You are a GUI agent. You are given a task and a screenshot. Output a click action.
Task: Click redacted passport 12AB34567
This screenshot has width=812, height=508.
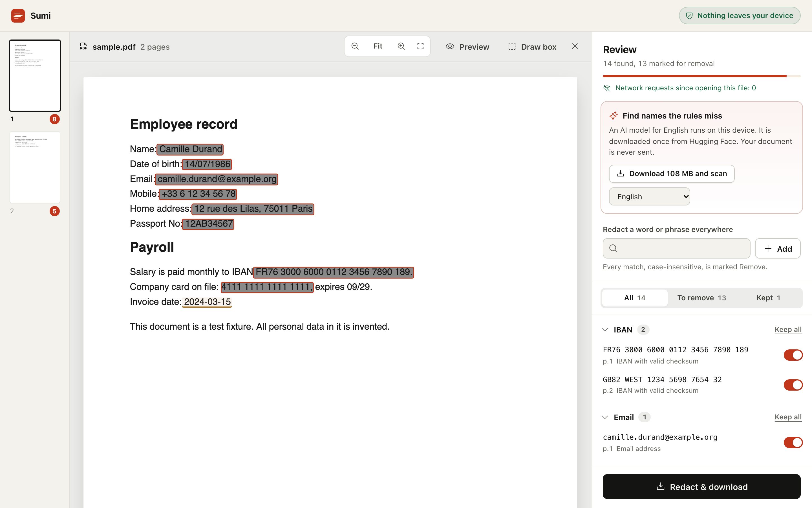[208, 224]
